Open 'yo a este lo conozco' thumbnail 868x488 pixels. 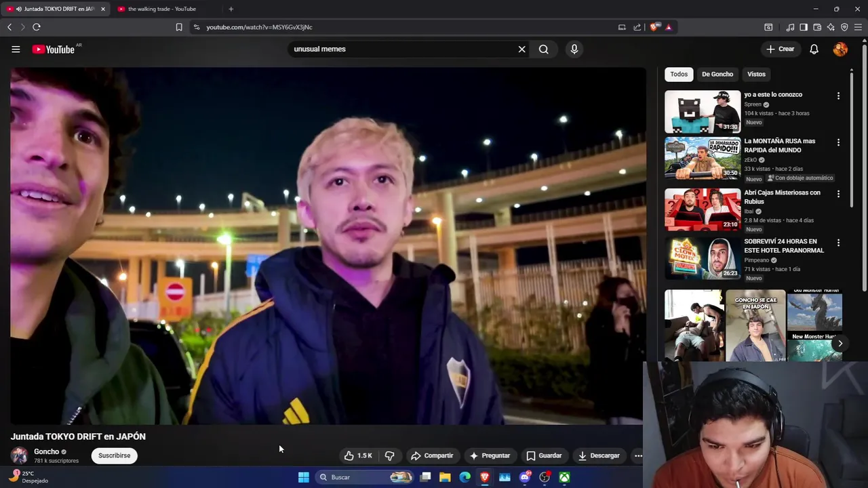click(x=703, y=112)
